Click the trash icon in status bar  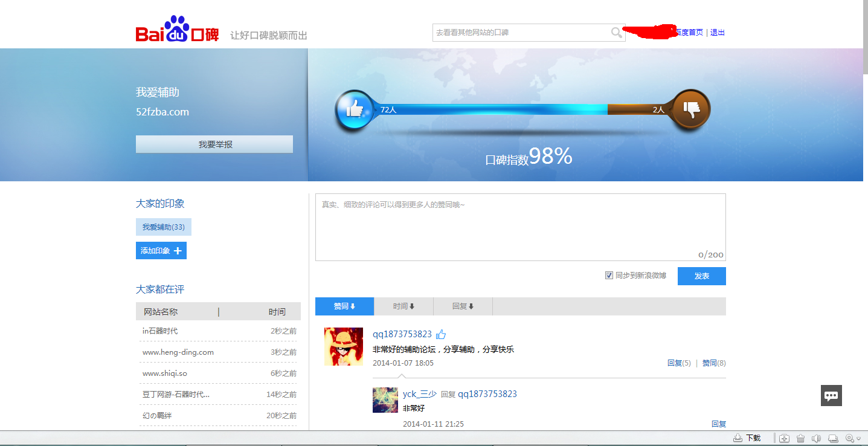(x=800, y=438)
